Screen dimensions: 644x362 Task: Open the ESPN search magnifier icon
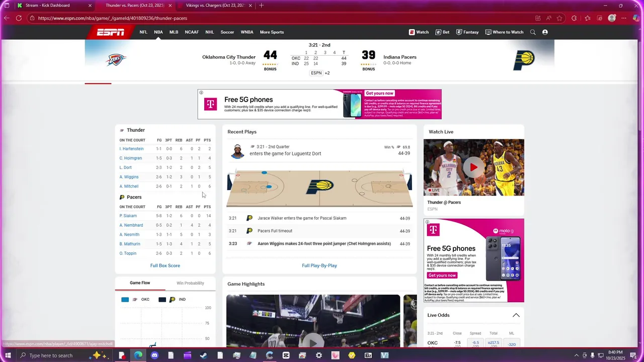click(533, 32)
